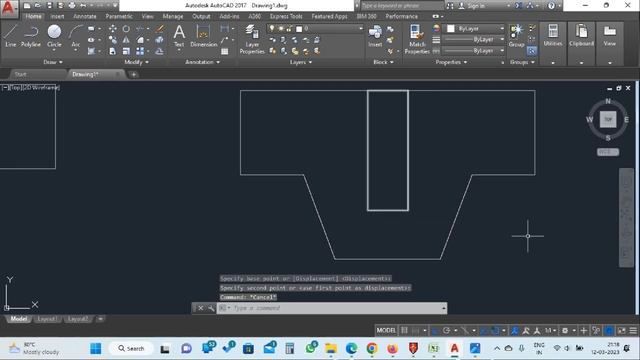640x360 pixels.
Task: Expand the Layers panel
Action: pyautogui.click(x=301, y=62)
